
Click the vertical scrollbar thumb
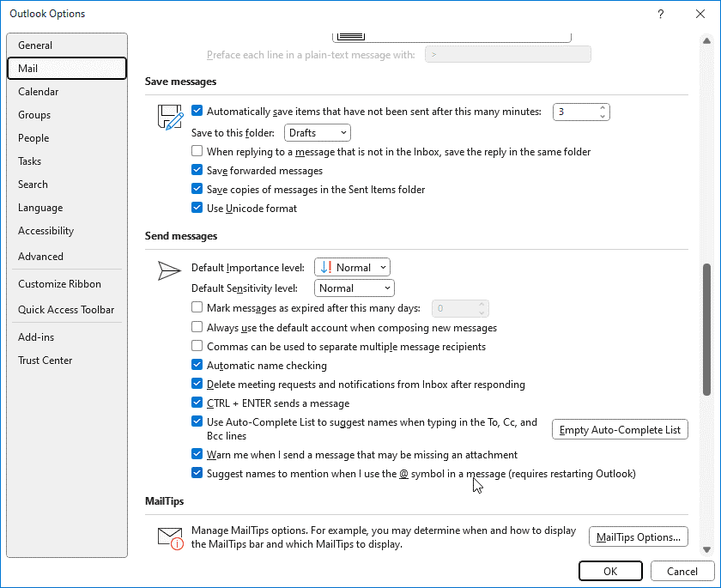point(707,318)
